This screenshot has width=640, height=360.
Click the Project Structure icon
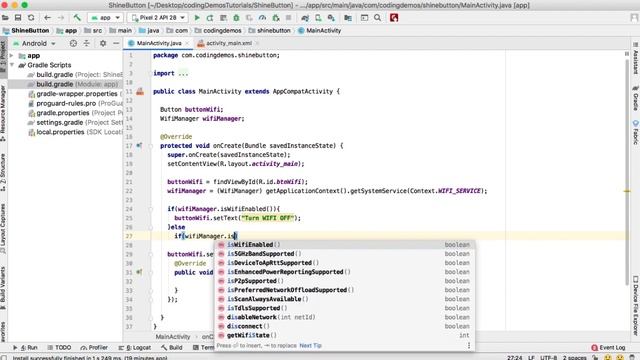pos(348,18)
